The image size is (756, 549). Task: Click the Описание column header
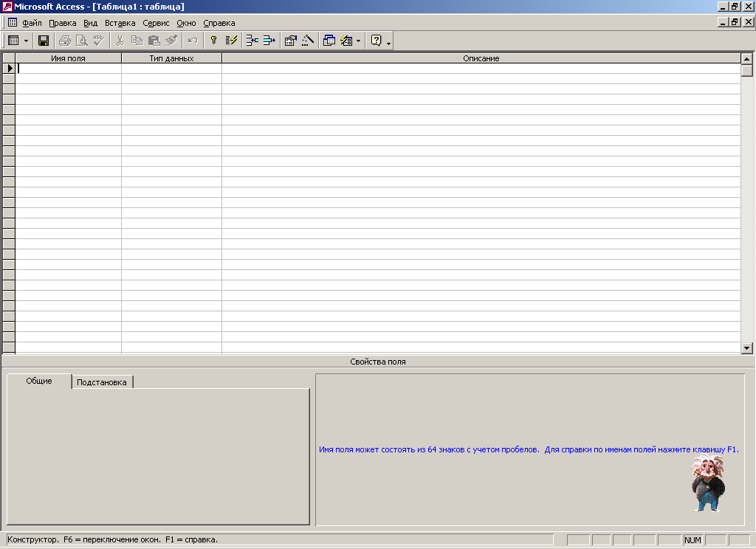click(481, 58)
